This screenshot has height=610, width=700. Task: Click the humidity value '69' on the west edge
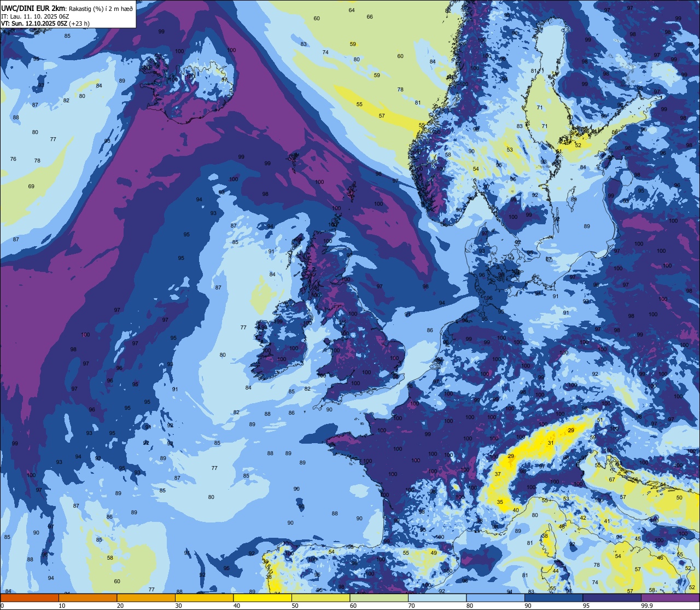point(31,187)
